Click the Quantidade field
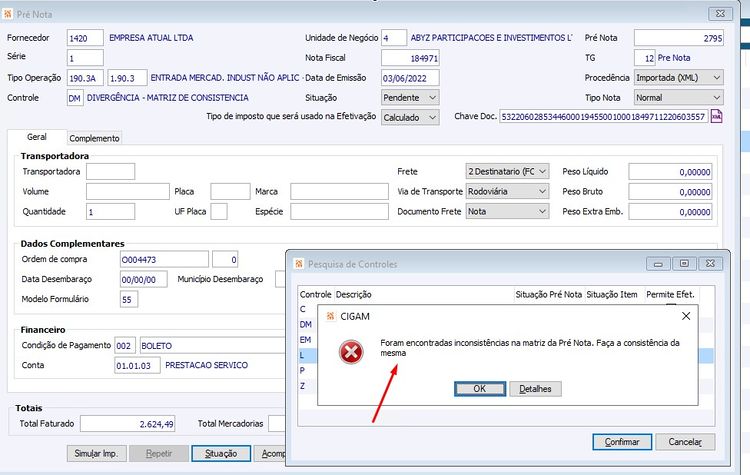 click(x=110, y=211)
